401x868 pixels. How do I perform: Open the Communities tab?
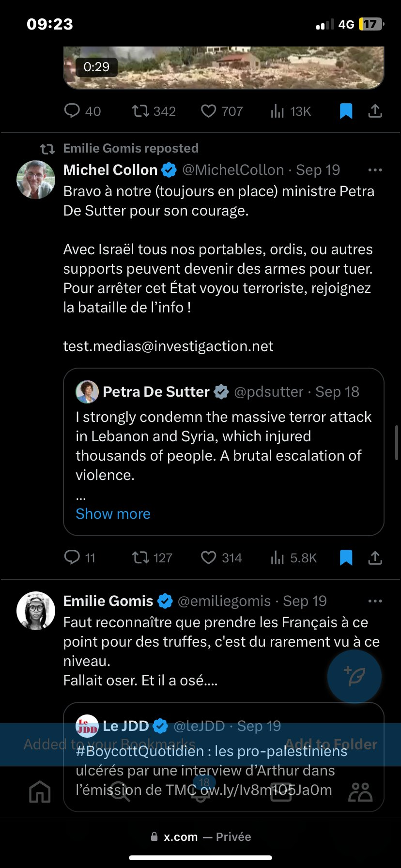pos(360,791)
